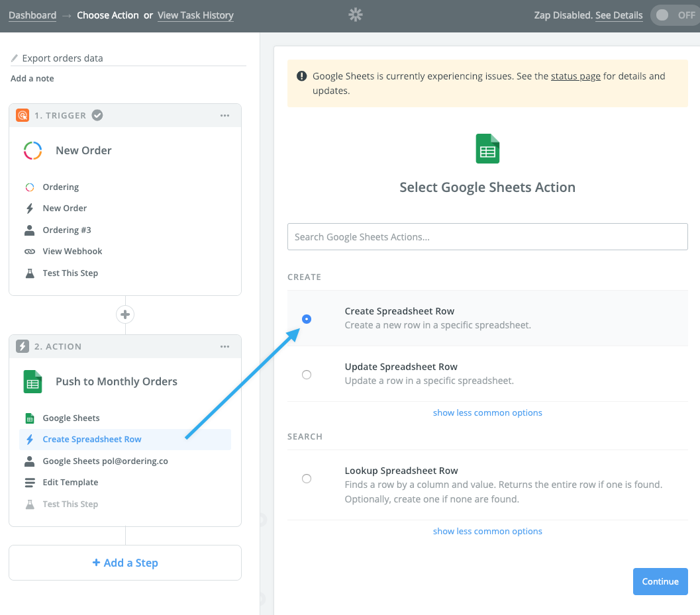The image size is (700, 615).
Task: Add a step with the plus circle
Action: (x=125, y=314)
